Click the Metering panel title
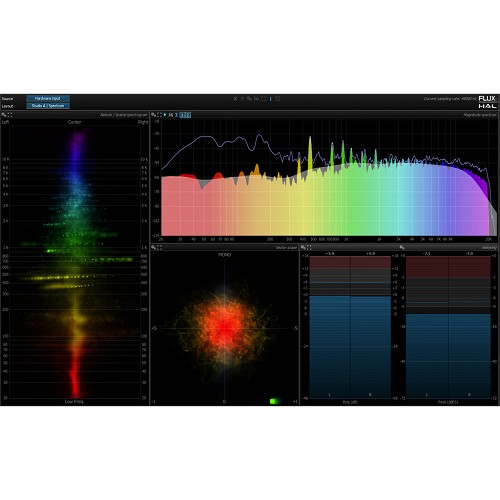The height and width of the screenshot is (500, 500). [x=489, y=247]
